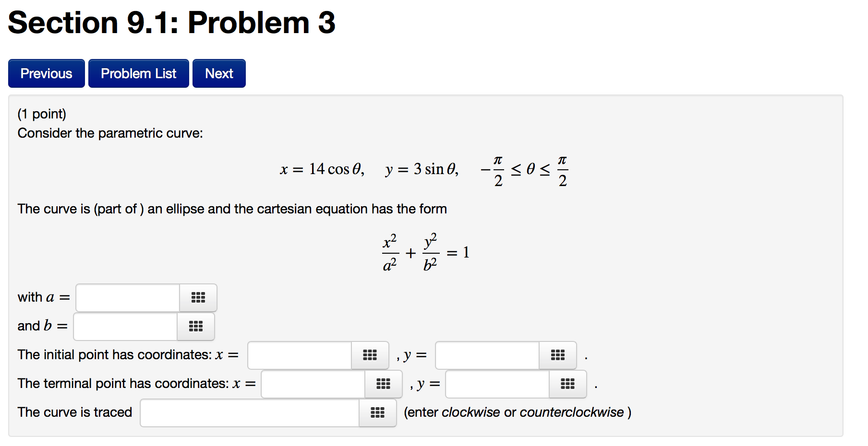Select the initial point y input box
The height and width of the screenshot is (446, 868).
coord(487,355)
